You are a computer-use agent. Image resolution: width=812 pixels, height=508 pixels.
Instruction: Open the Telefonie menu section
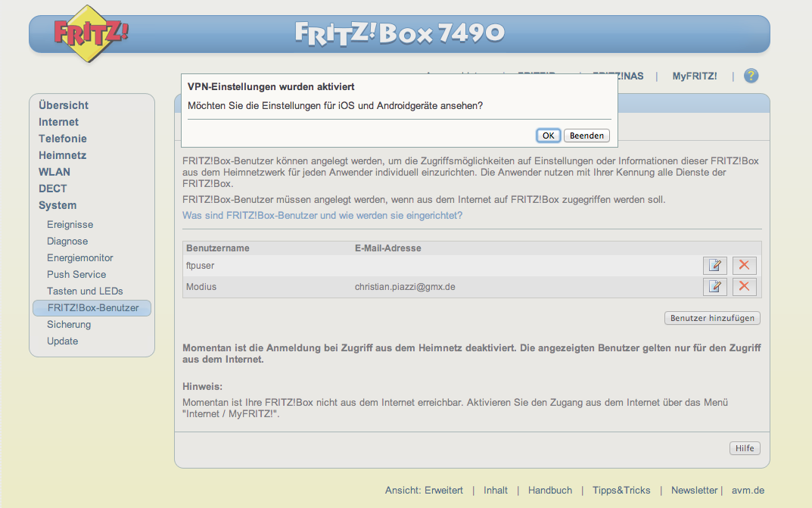point(63,139)
